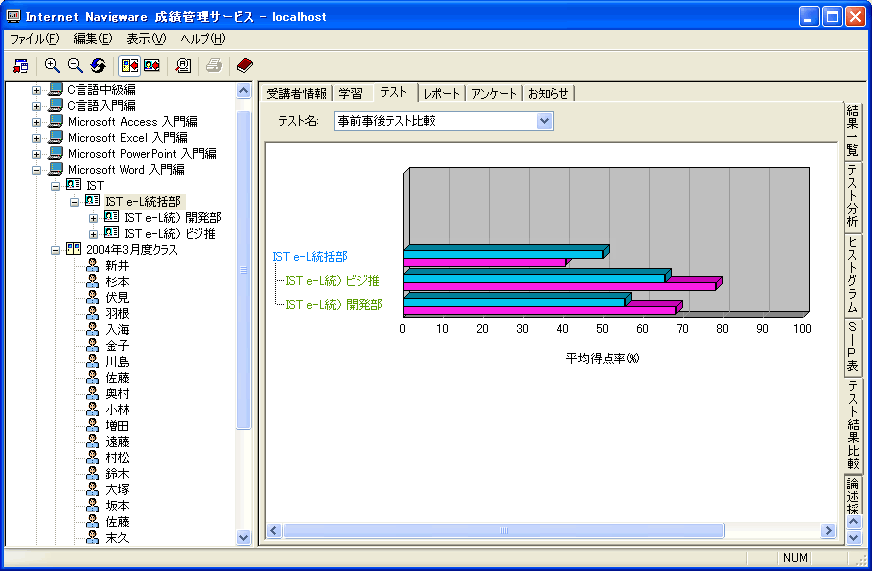Screen dimensions: 872x571
Task: Toggle the first red-blue layout toolbar button
Action: [x=130, y=66]
